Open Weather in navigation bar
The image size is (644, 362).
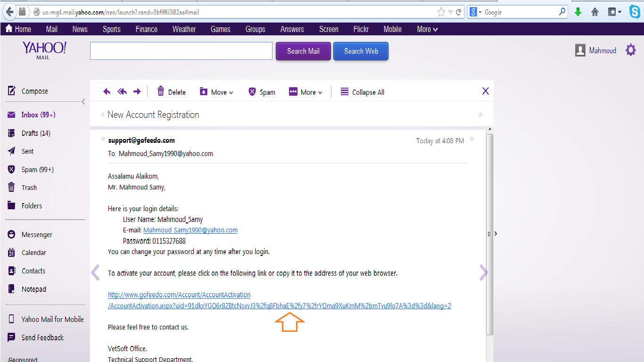(x=184, y=29)
